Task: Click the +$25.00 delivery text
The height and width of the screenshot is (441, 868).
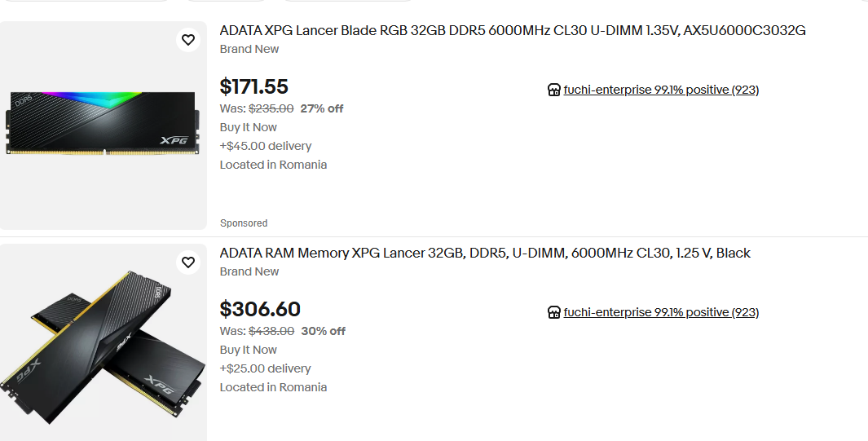Action: click(x=266, y=368)
